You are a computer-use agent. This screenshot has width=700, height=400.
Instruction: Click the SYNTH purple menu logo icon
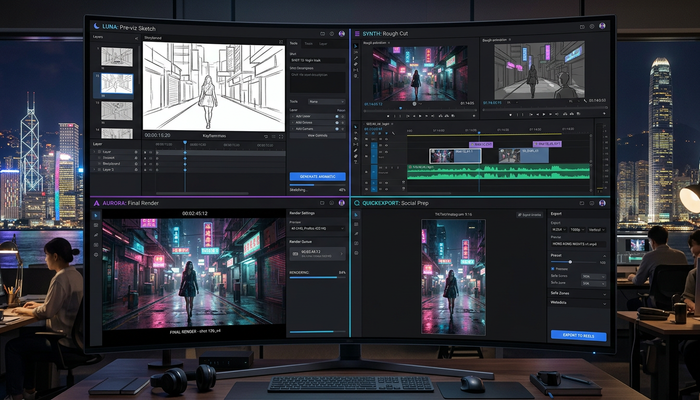[357, 33]
